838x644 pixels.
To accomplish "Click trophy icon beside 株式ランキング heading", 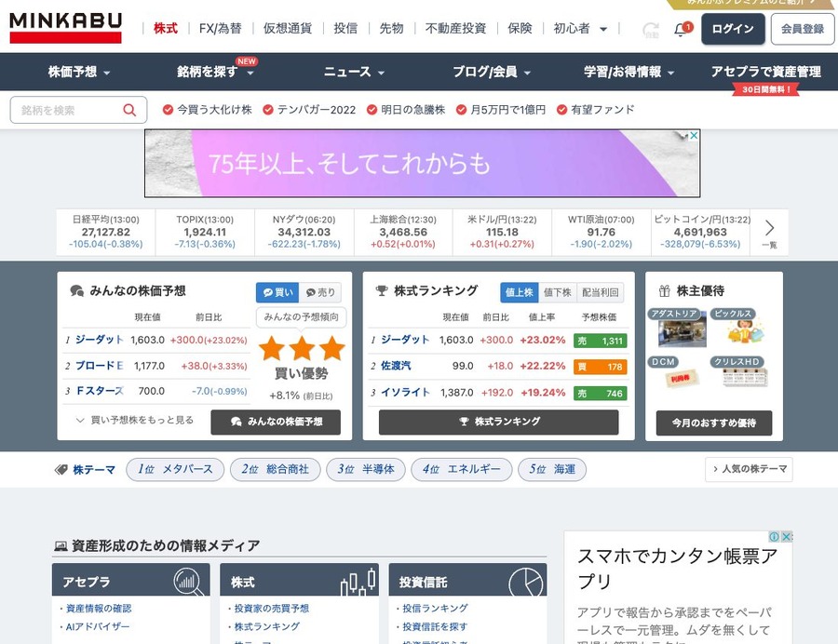I will pyautogui.click(x=382, y=291).
